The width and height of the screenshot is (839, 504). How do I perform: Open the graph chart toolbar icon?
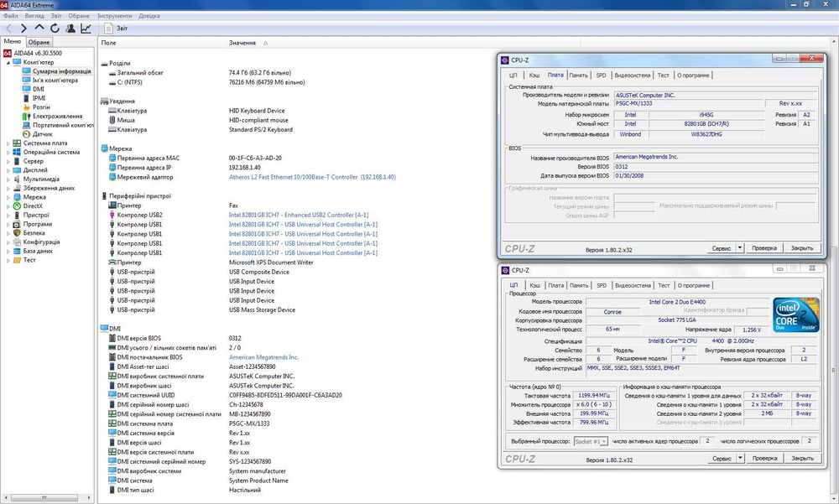coord(86,28)
